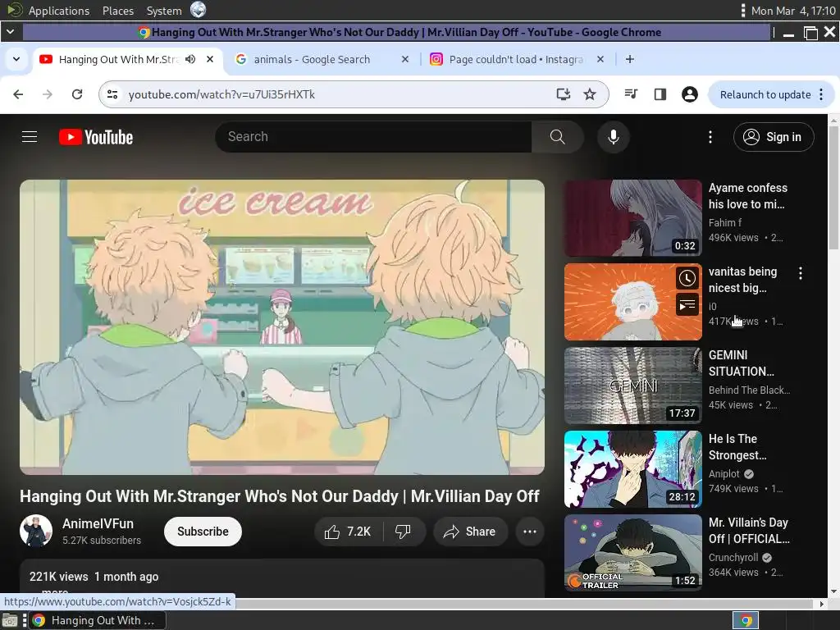Image resolution: width=840 pixels, height=630 pixels.
Task: Click the Search input field
Action: tap(373, 137)
